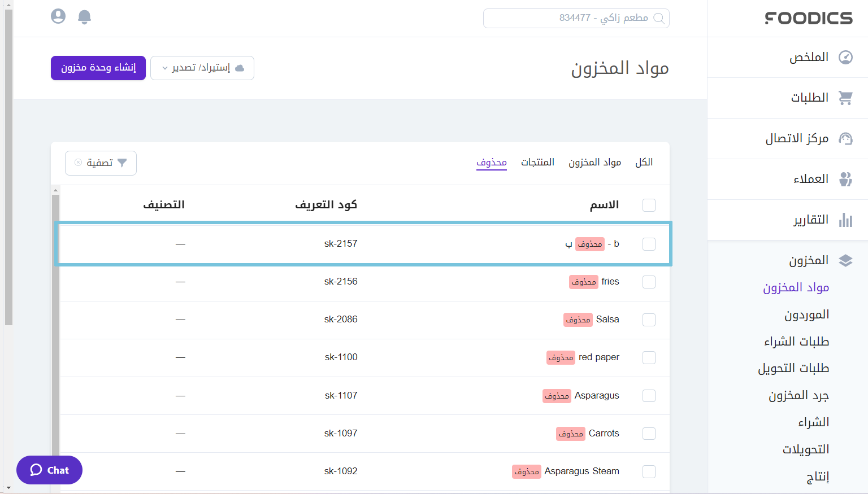Click the restaurant search input field
The image size is (868, 494).
(576, 18)
